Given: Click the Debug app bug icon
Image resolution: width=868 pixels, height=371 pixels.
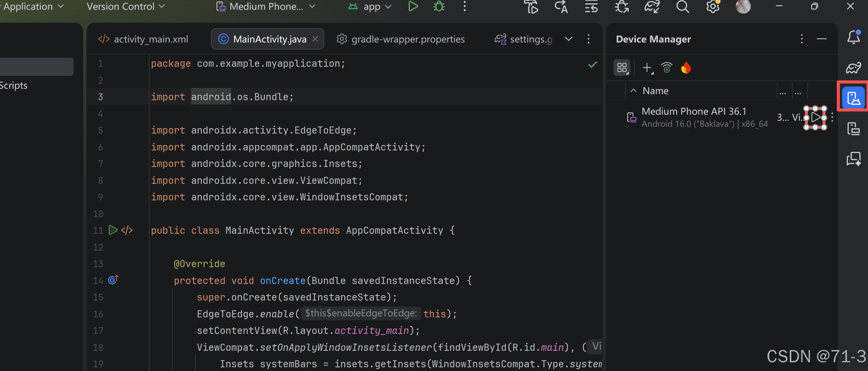Looking at the screenshot, I should pyautogui.click(x=439, y=6).
